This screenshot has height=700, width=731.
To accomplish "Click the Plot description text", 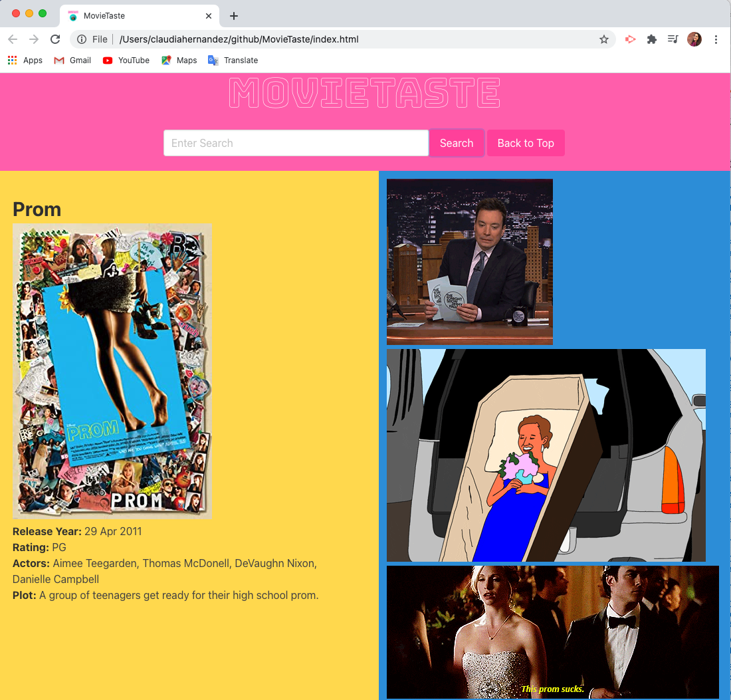I will (x=165, y=596).
